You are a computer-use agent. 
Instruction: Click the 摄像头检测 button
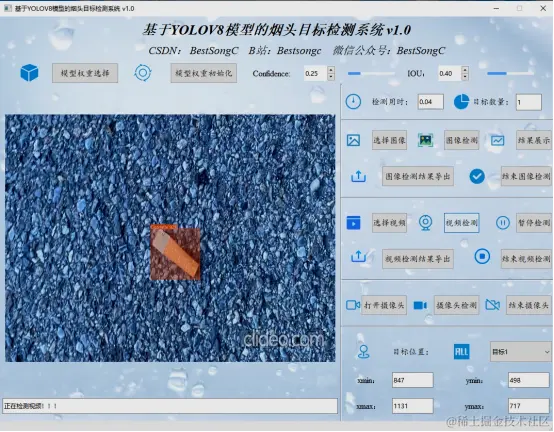pyautogui.click(x=456, y=305)
